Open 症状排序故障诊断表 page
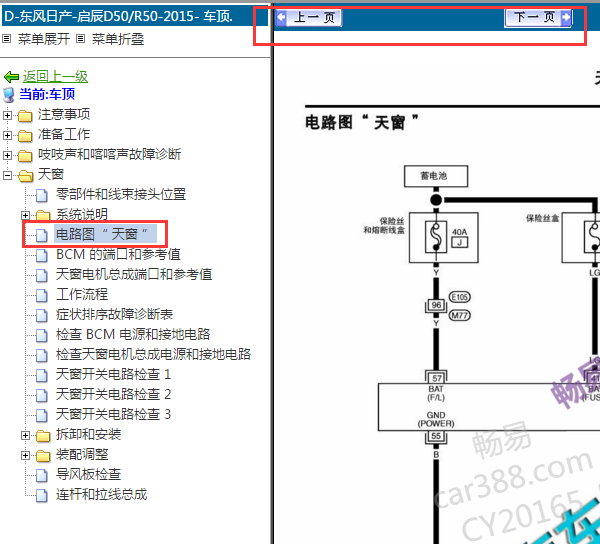Screen dimensions: 600x544 tap(114, 314)
